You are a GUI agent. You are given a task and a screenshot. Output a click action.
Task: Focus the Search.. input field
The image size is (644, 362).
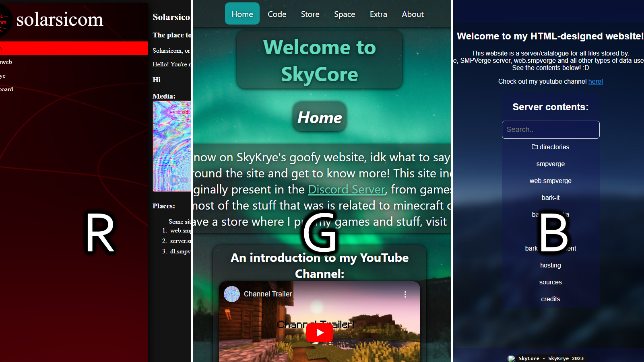click(x=551, y=130)
